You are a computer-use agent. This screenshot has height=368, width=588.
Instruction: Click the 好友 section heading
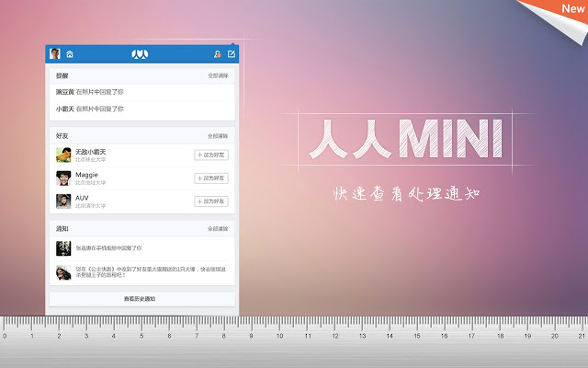(x=62, y=136)
